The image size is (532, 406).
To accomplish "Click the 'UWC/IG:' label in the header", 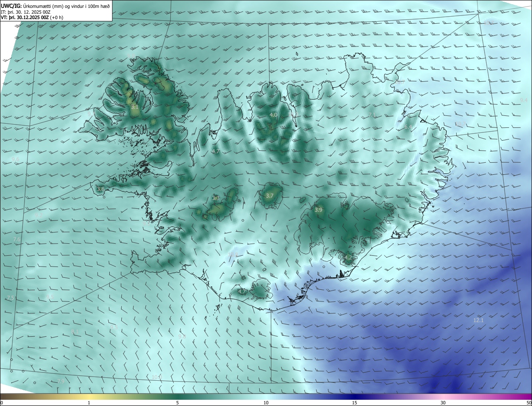I will point(11,6).
